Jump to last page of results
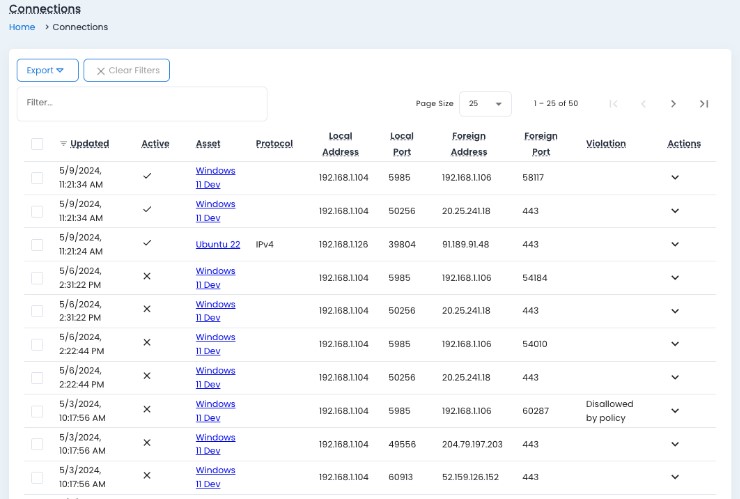The height and width of the screenshot is (499, 740). 704,104
